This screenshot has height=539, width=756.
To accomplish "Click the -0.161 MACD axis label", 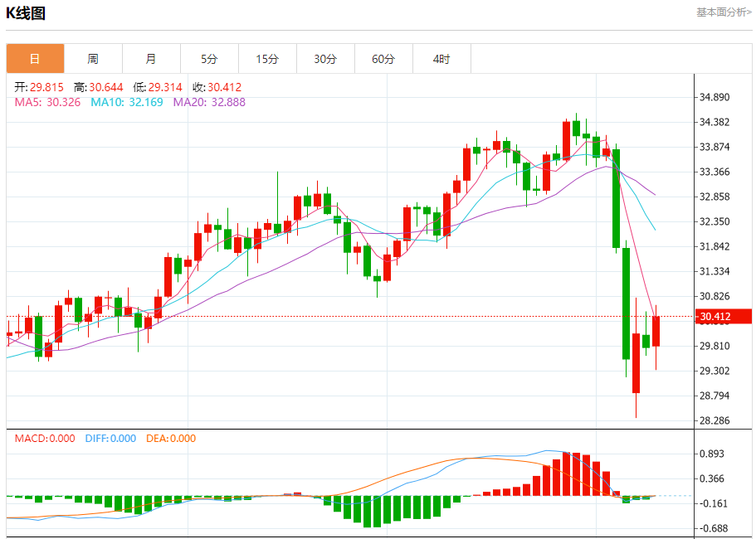I will pos(712,504).
